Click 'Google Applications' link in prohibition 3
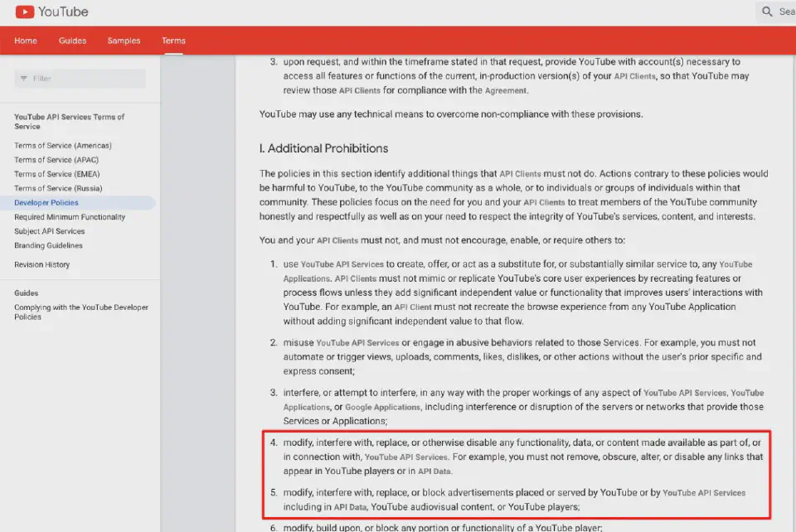 click(x=383, y=407)
